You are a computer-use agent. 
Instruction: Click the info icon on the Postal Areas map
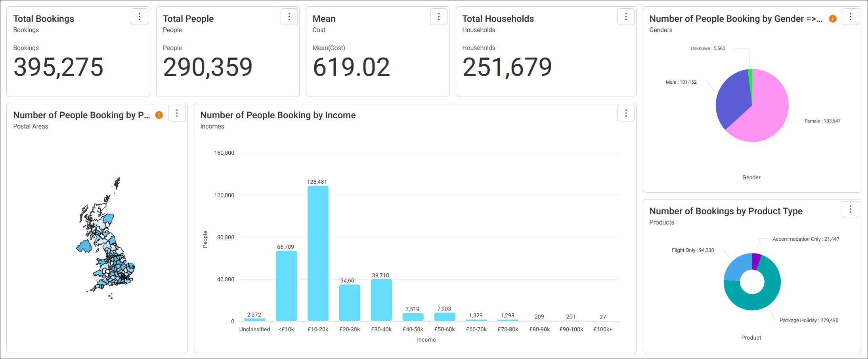(159, 115)
